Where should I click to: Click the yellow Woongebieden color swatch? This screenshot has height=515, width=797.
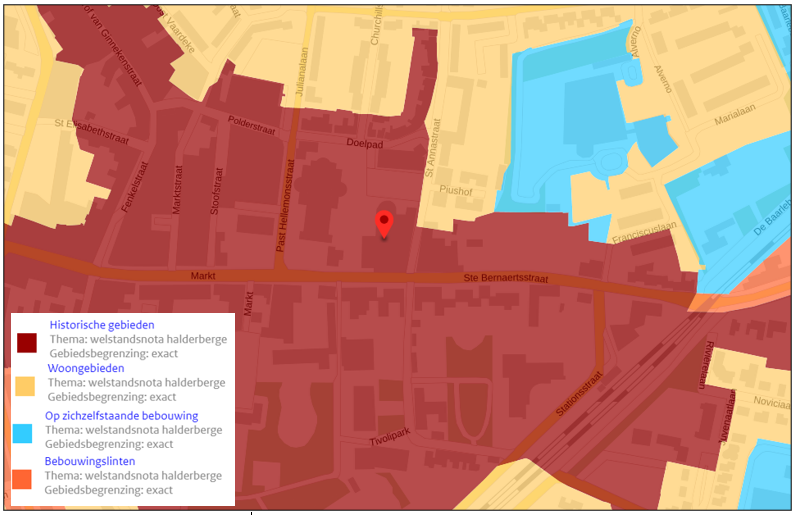tap(25, 386)
